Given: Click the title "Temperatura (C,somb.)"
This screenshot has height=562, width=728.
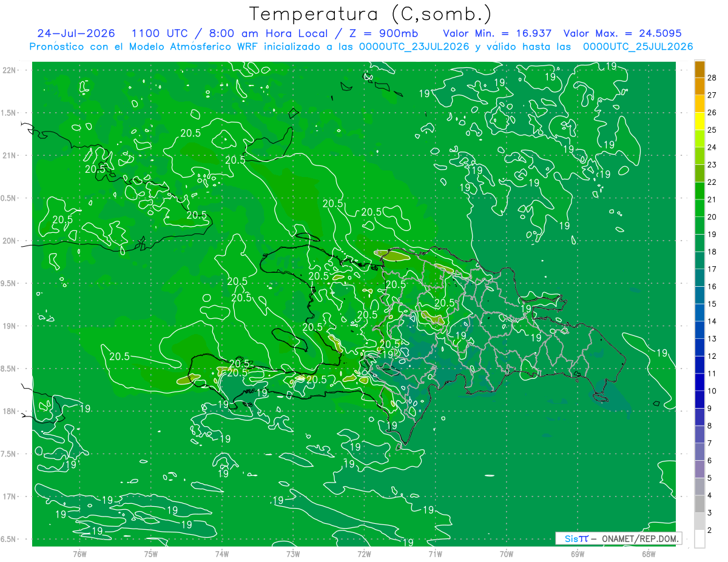Looking at the screenshot, I should click(x=370, y=14).
